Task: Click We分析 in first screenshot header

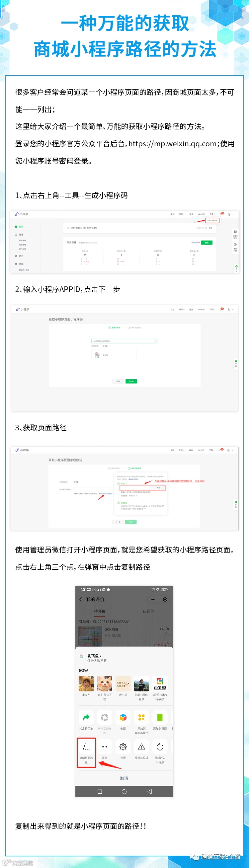Action: 201,214
